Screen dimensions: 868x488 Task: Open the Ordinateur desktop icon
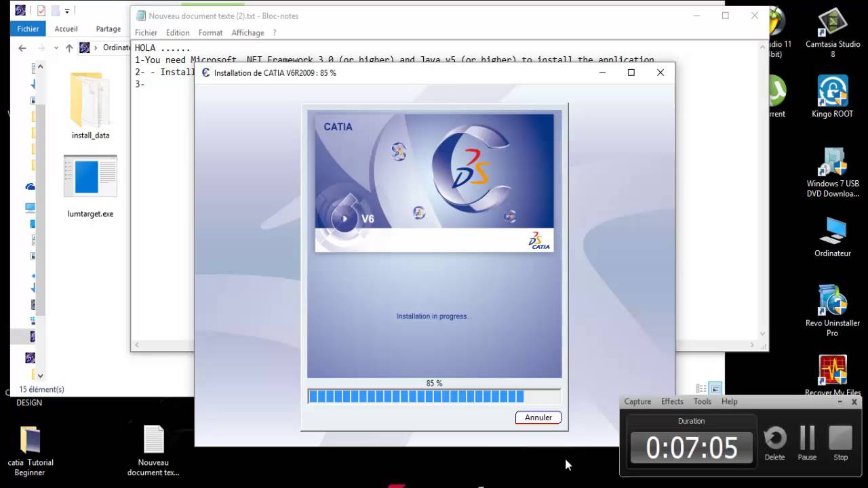[833, 237]
